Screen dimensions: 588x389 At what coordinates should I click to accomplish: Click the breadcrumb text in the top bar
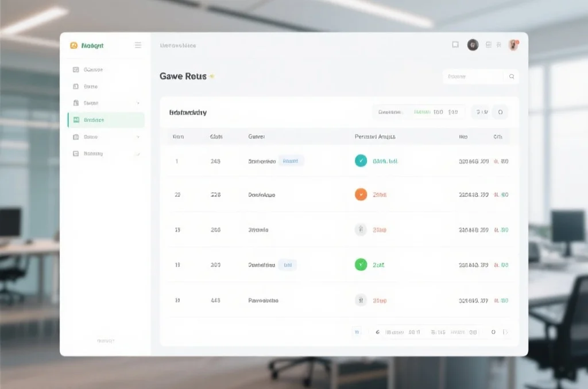click(178, 46)
